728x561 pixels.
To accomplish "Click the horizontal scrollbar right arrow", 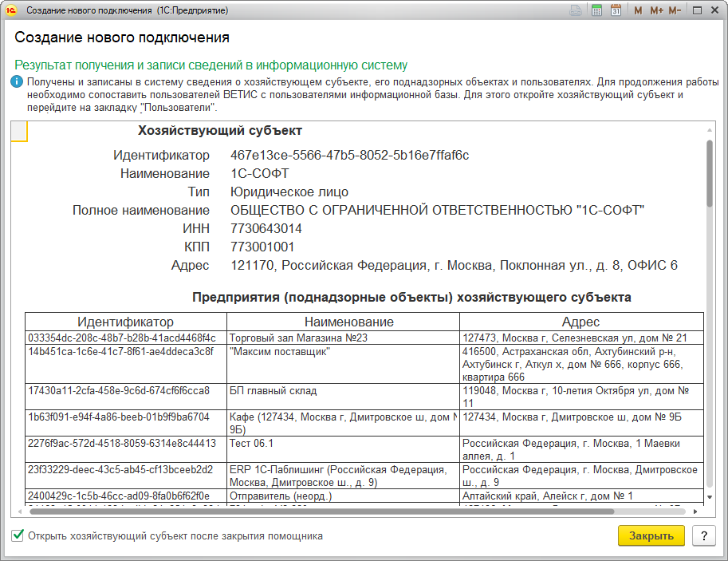I will (x=695, y=512).
